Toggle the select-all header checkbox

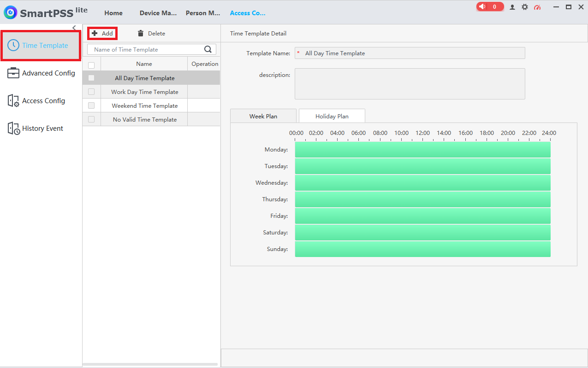click(91, 65)
